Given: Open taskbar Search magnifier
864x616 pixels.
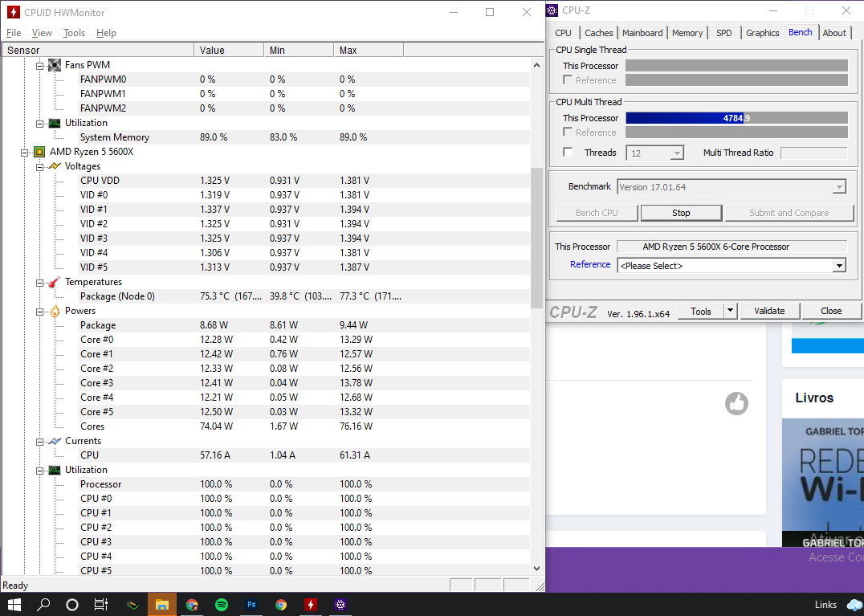Looking at the screenshot, I should (43, 605).
